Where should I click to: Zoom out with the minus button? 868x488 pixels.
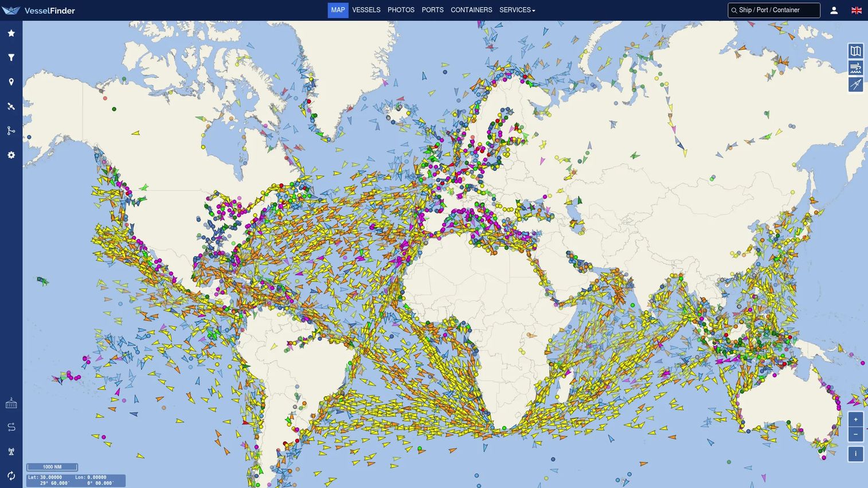tap(855, 434)
